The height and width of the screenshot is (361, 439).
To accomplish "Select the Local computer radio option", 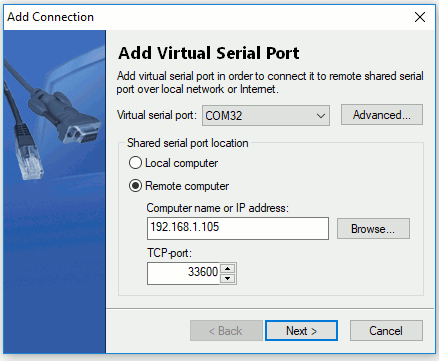I will pyautogui.click(x=173, y=163).
